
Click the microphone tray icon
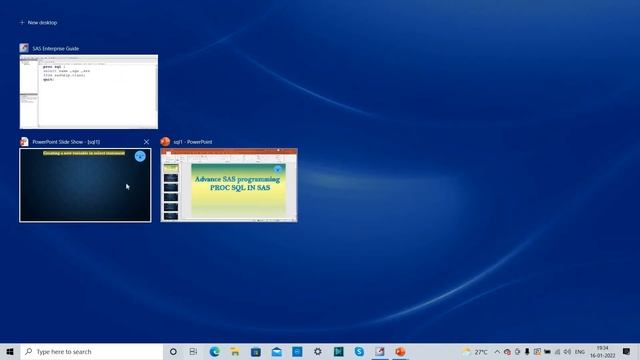(527, 351)
